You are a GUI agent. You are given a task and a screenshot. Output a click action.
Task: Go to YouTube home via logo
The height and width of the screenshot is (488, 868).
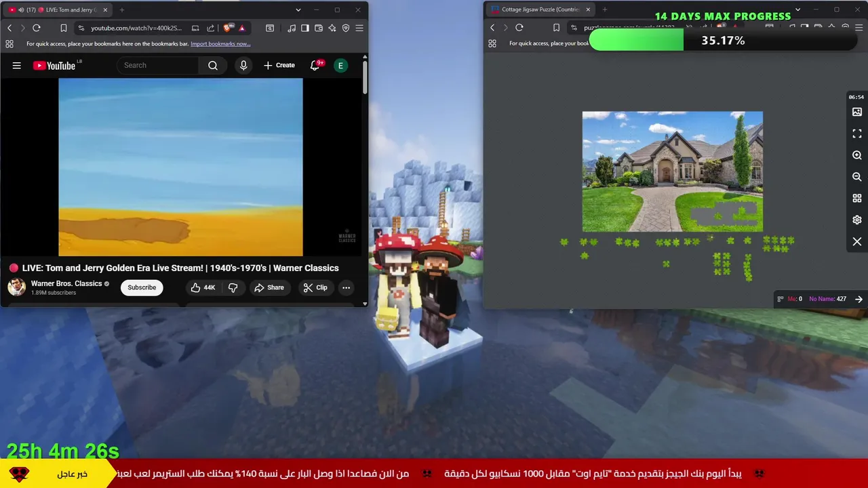point(54,66)
